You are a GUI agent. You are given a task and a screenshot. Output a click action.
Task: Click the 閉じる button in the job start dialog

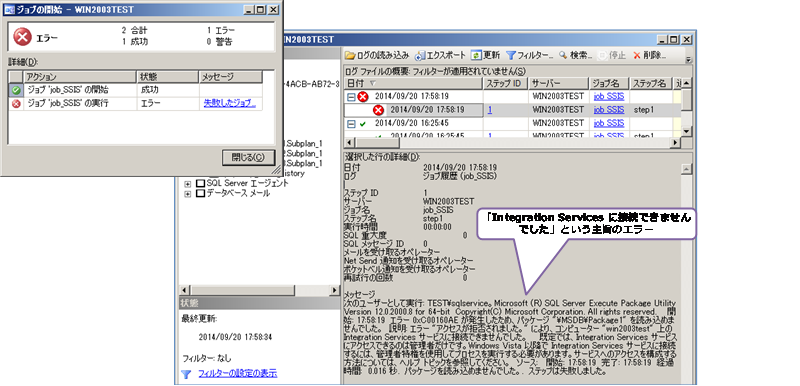click(248, 158)
